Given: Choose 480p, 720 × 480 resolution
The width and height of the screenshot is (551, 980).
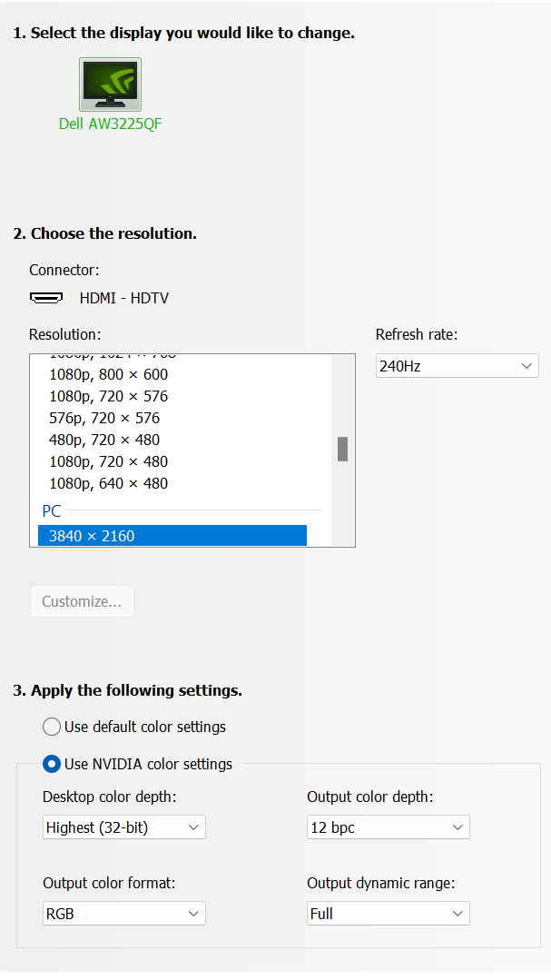Looking at the screenshot, I should tap(104, 440).
